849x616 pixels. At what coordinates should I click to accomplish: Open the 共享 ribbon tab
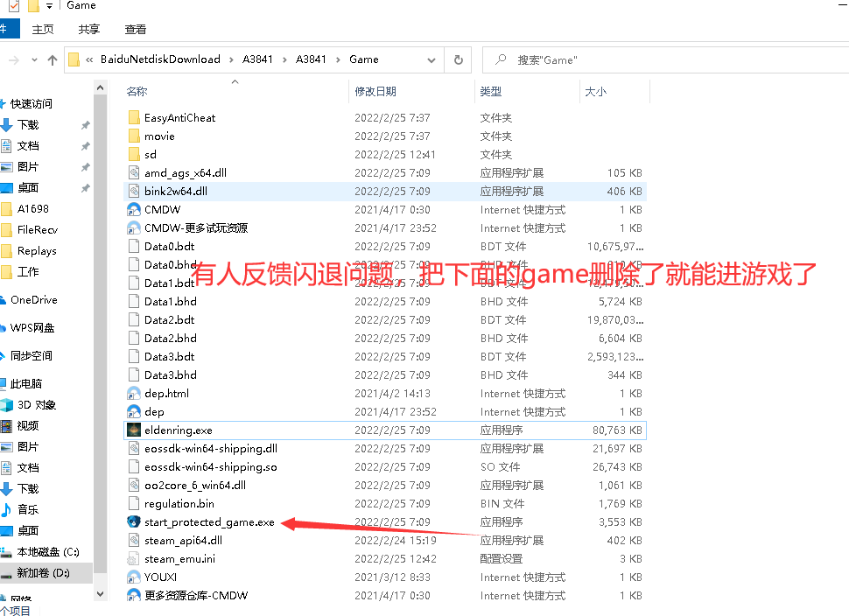pyautogui.click(x=87, y=29)
